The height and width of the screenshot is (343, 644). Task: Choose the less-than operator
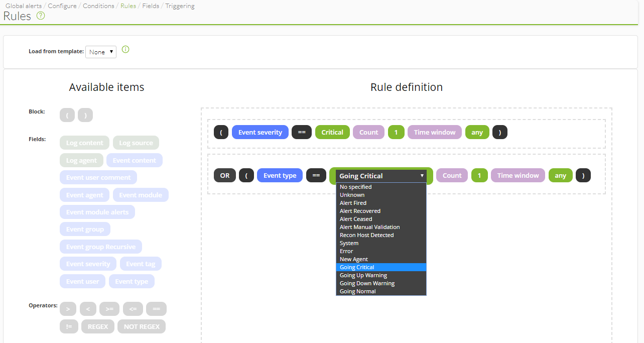(88, 309)
